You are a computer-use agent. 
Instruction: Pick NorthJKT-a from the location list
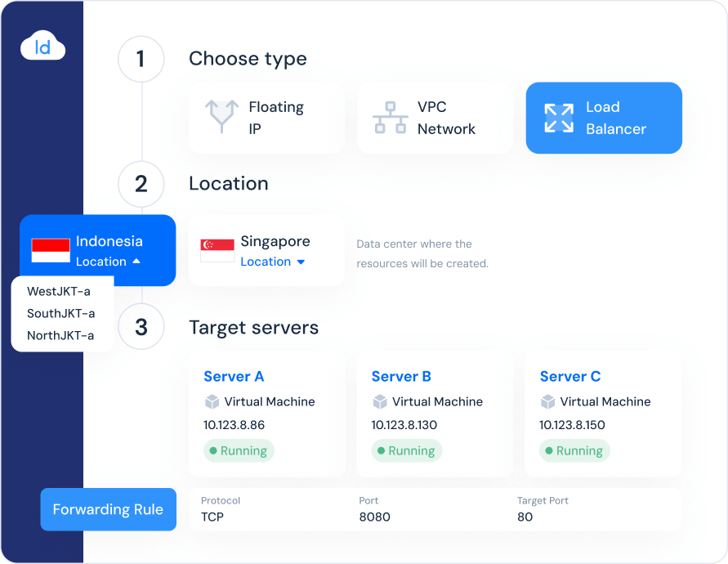[60, 336]
